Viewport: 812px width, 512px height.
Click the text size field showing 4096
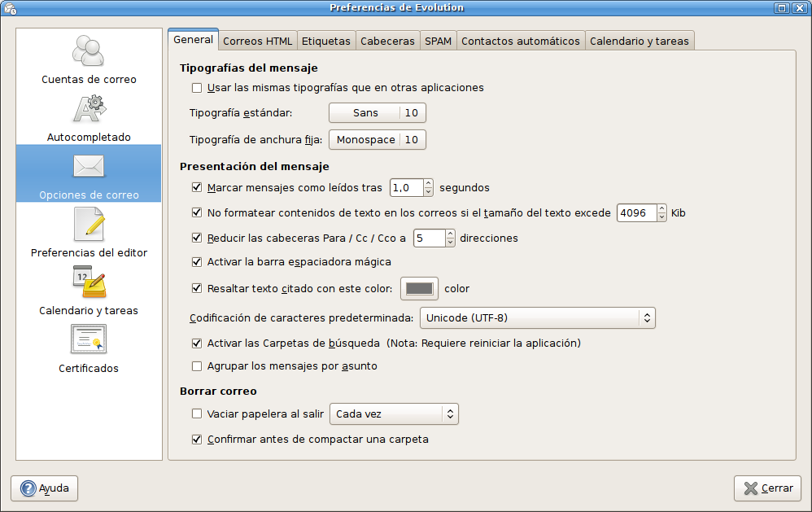637,213
